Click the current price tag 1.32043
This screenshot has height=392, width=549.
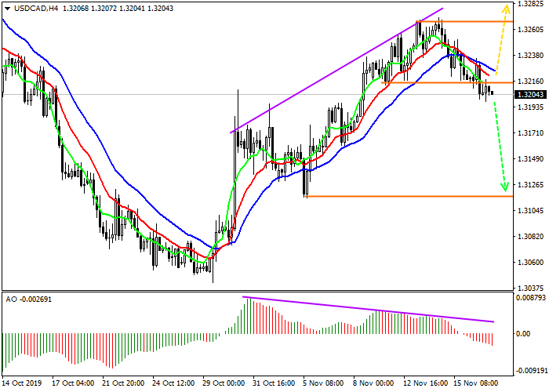click(x=529, y=94)
